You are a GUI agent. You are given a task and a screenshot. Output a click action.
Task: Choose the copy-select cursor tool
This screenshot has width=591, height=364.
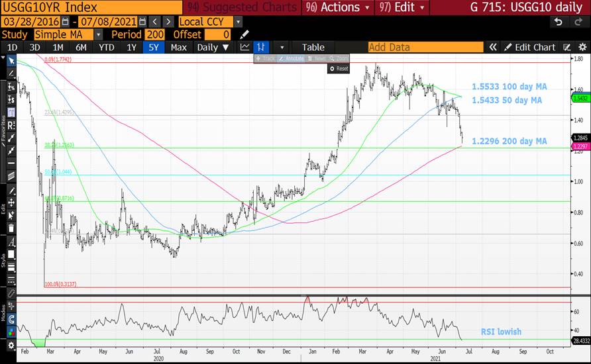(x=11, y=215)
